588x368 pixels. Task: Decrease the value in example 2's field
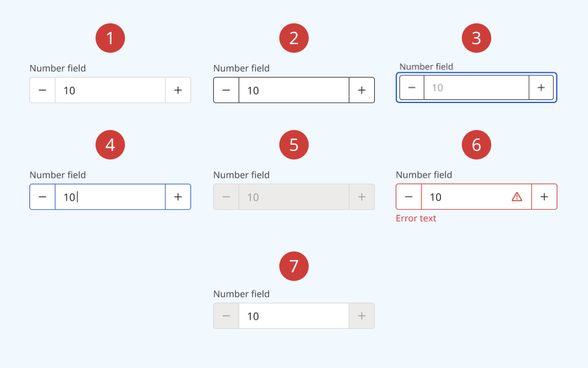[226, 90]
